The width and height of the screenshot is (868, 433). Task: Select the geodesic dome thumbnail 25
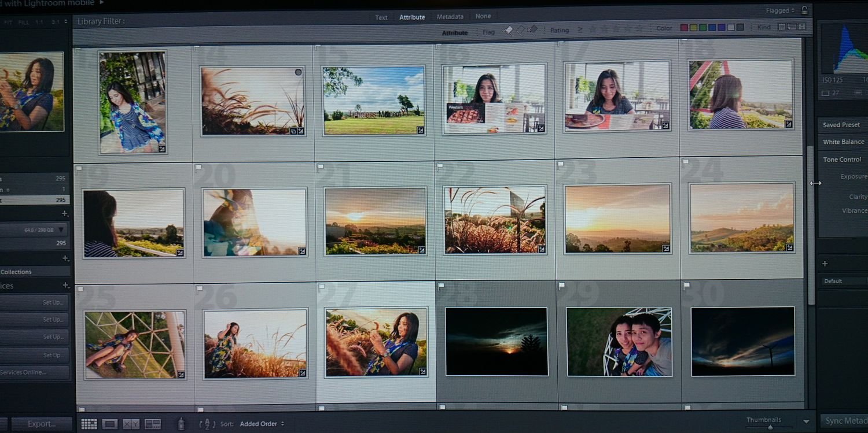point(134,345)
